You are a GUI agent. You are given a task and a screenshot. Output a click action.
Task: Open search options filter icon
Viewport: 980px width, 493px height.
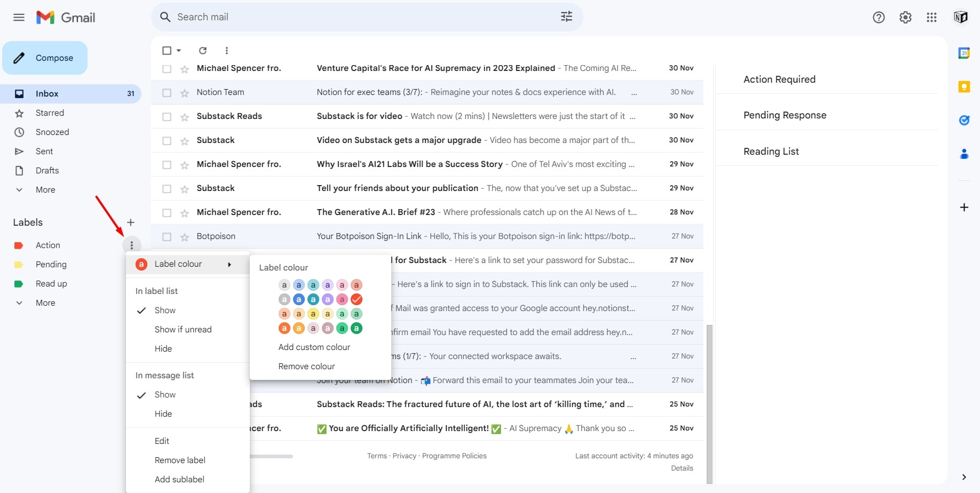(566, 17)
